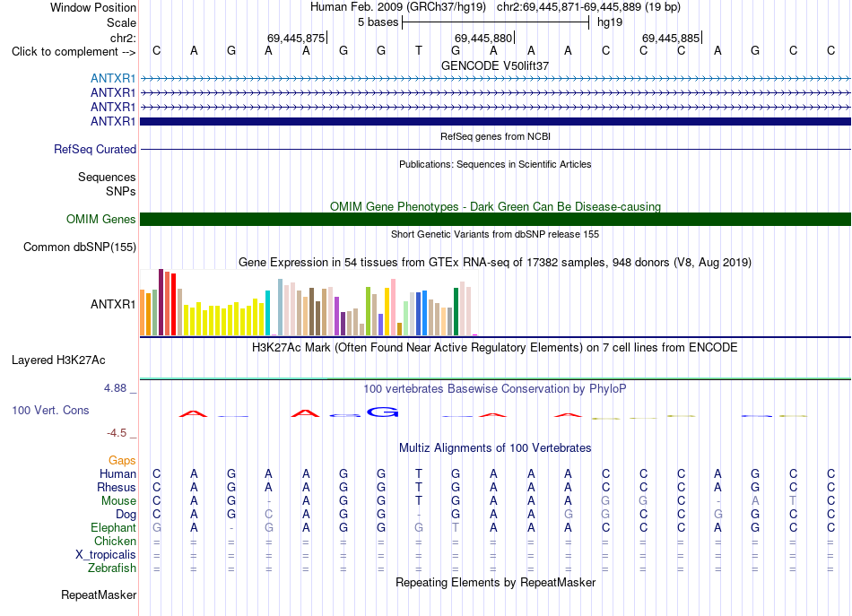
Task: Click the light blue ANTXR1 transcript arrows
Action: point(495,79)
